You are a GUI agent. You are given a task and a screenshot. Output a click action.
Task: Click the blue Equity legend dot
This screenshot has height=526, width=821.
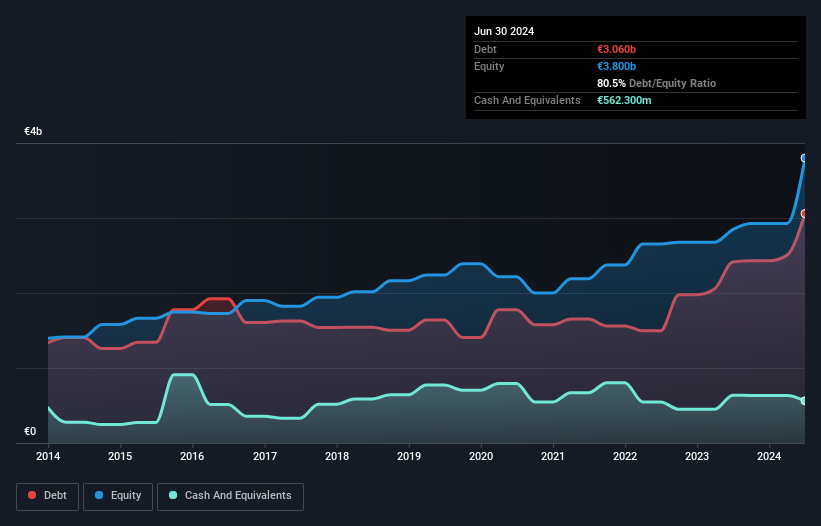coord(99,495)
